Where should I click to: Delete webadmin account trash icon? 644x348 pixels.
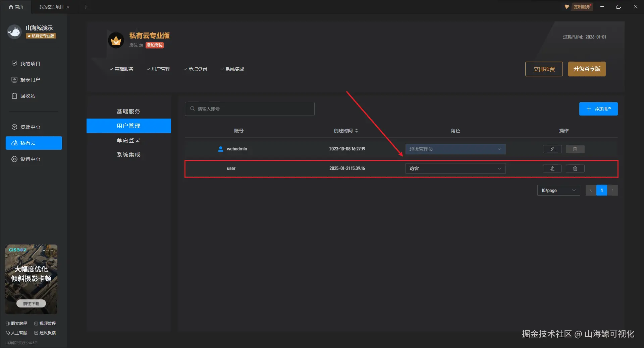575,149
